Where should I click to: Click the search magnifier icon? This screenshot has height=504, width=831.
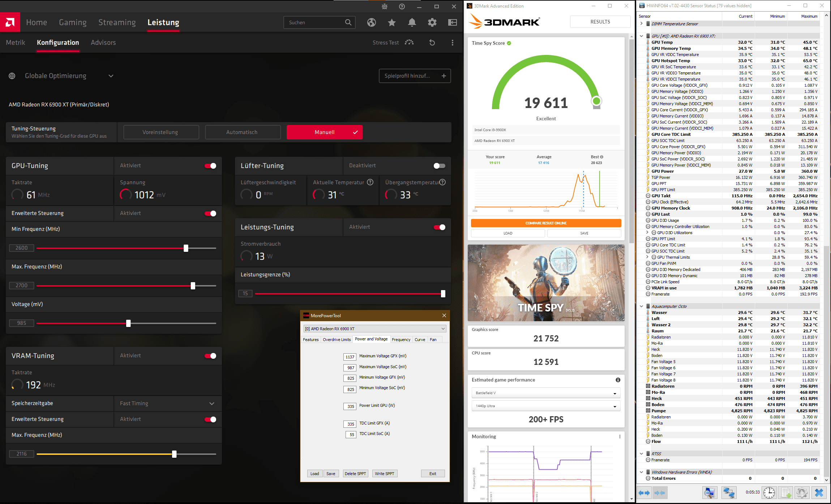tap(348, 22)
